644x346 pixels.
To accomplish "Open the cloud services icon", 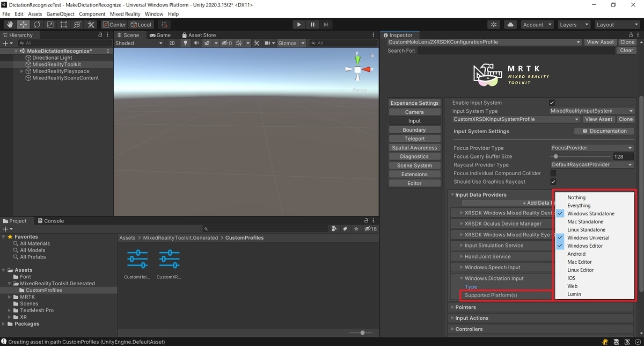I will pyautogui.click(x=510, y=25).
